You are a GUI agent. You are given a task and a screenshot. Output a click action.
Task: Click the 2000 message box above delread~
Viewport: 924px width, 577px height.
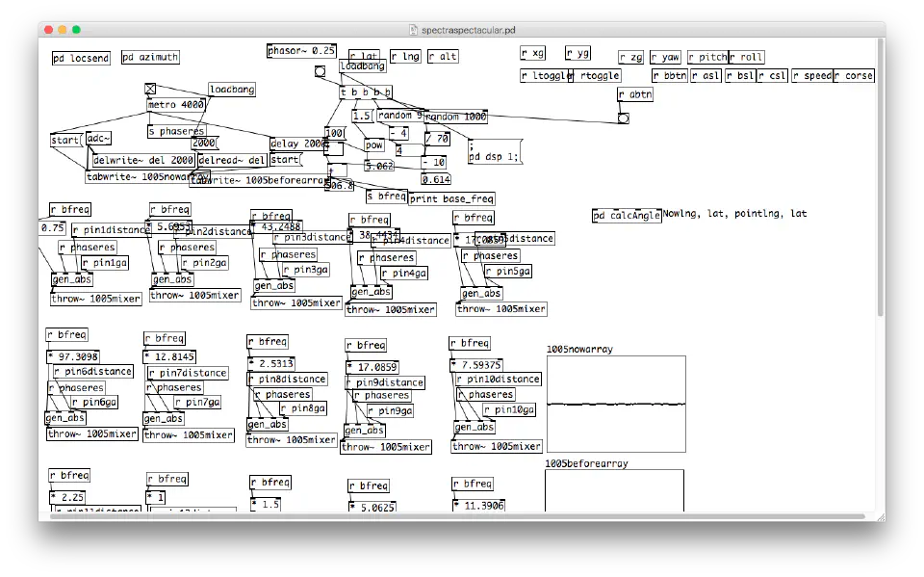click(204, 144)
